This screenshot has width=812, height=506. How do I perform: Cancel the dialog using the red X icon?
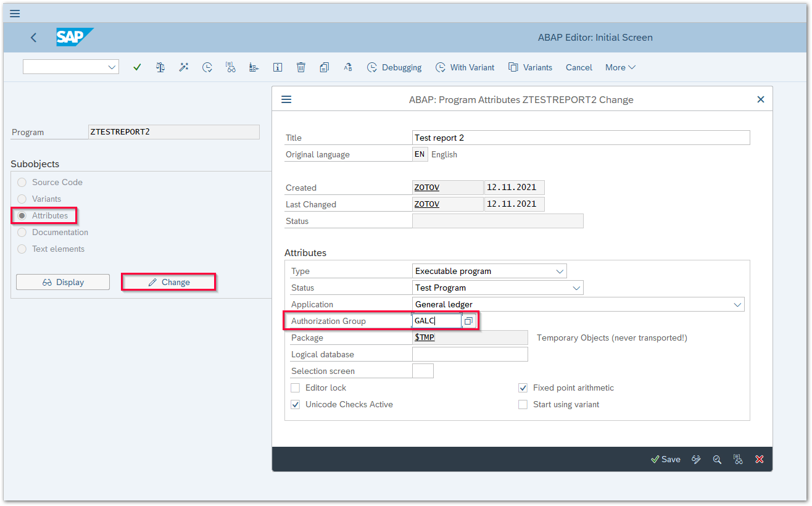[760, 459]
